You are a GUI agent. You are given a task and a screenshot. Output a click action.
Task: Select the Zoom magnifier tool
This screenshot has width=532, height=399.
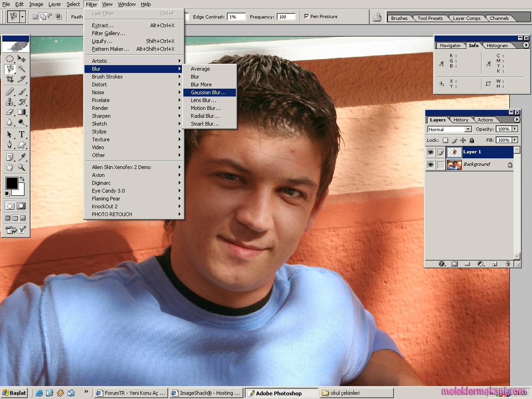click(21, 168)
